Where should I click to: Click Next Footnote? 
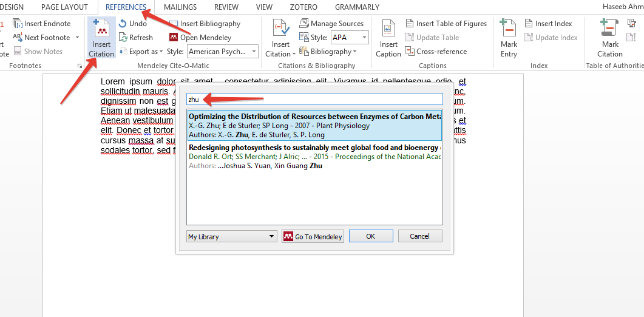click(x=41, y=38)
